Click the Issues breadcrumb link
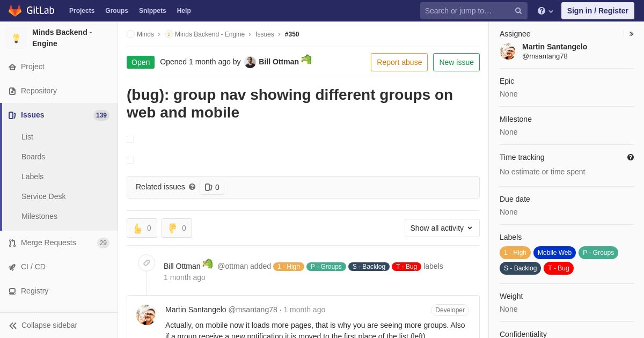The width and height of the screenshot is (644, 338). click(265, 34)
